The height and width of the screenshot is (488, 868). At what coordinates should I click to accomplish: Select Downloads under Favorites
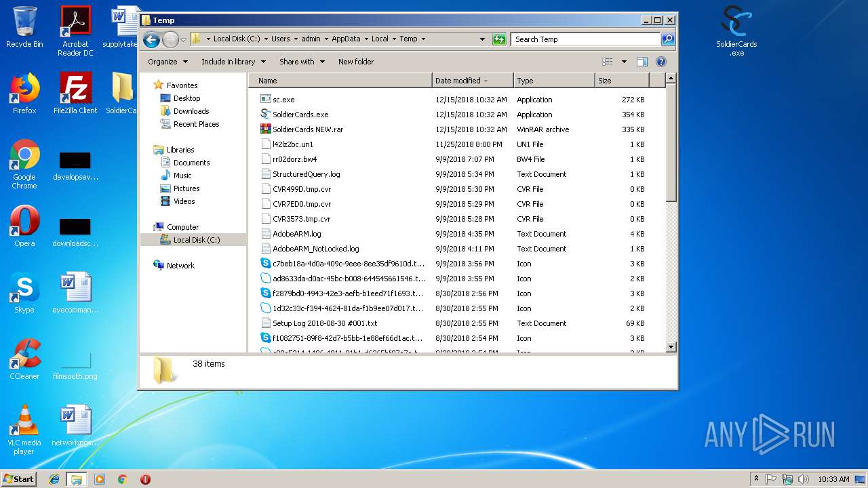point(191,111)
